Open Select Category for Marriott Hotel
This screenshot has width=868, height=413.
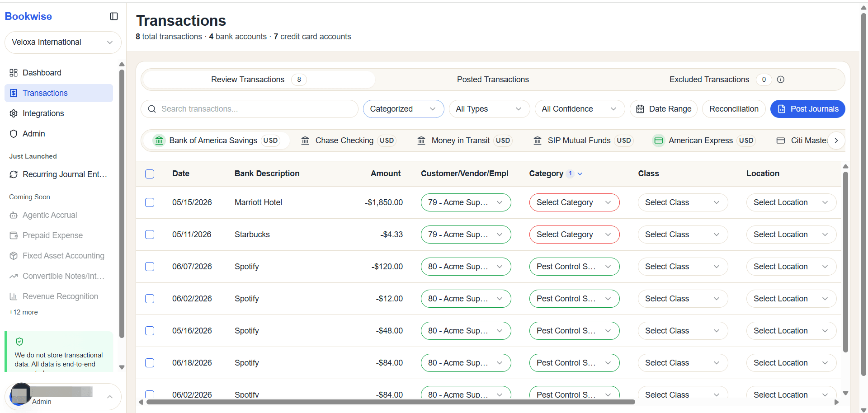tap(574, 202)
